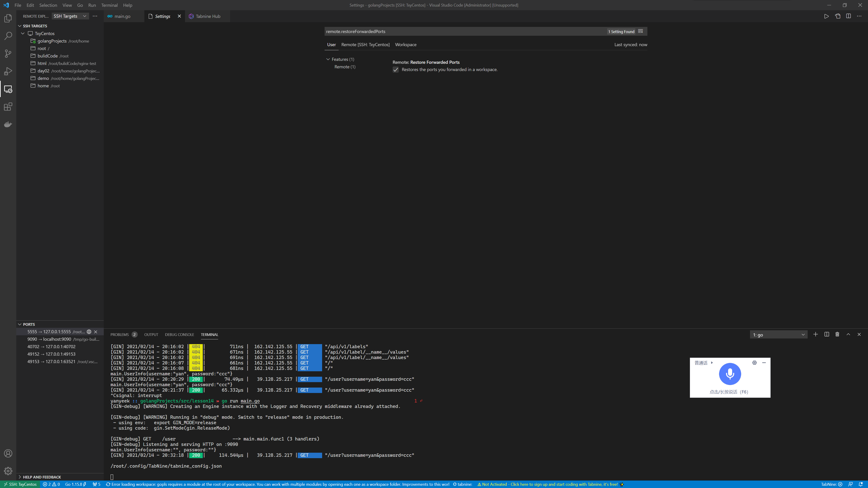Open the Run and Debug view

pos(8,71)
